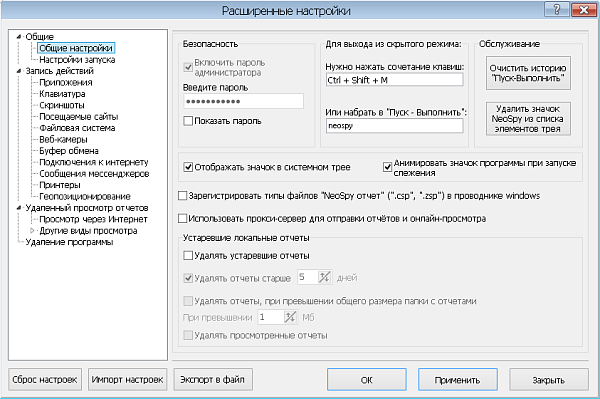Toggle Удалять отчеты старше checkbox

(x=188, y=278)
